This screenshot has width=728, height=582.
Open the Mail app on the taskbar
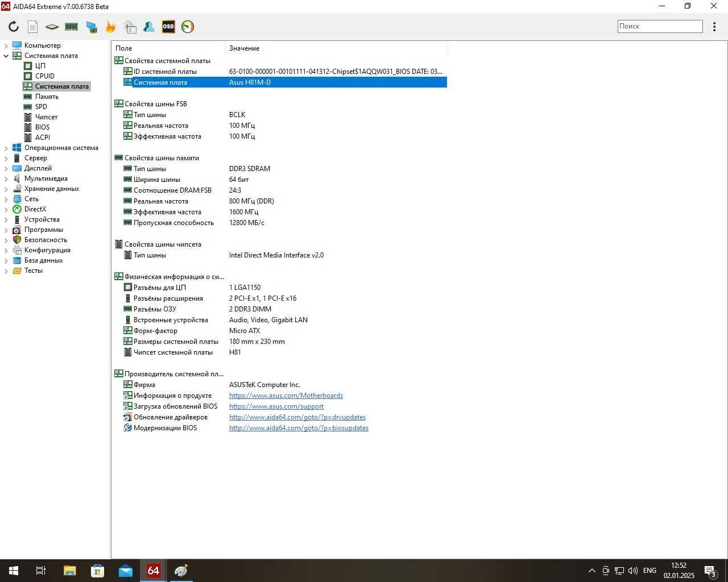125,571
